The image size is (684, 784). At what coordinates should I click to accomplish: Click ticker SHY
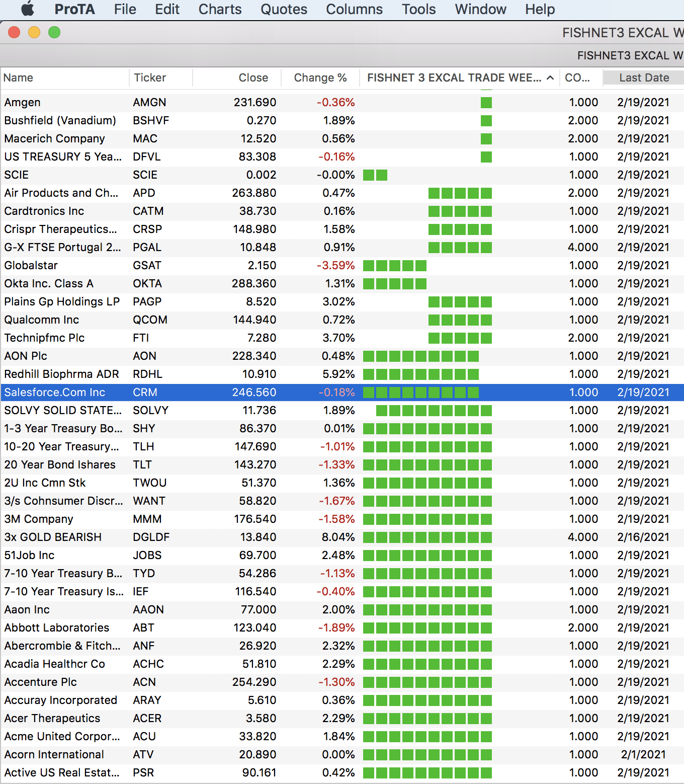click(x=144, y=429)
